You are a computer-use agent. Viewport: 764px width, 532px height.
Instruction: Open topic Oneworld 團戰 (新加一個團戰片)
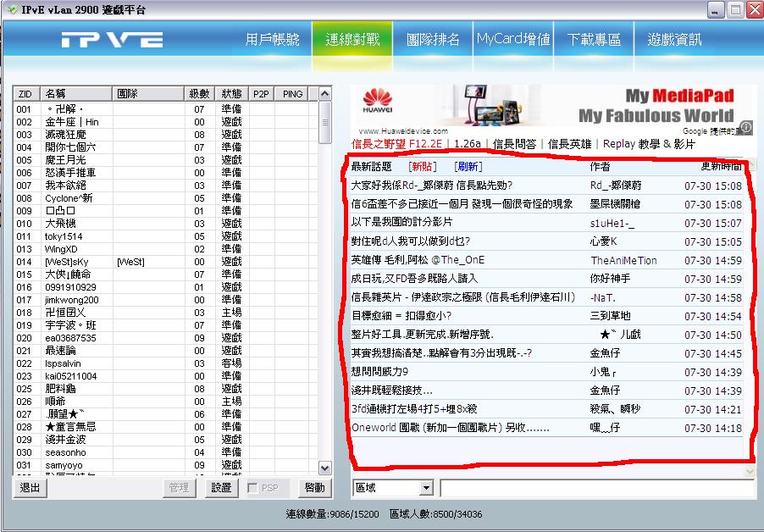pos(451,428)
